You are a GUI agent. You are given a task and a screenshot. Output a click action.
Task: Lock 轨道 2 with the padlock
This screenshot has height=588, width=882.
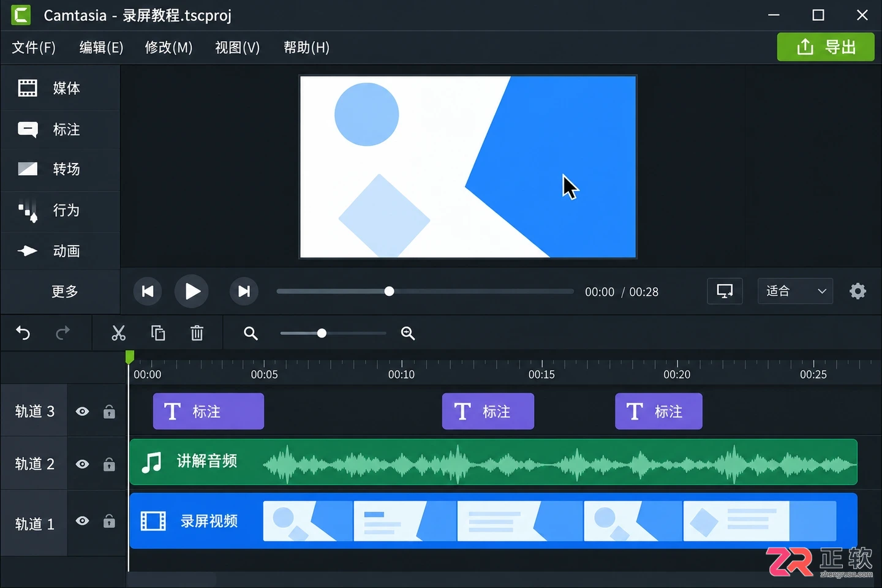coord(109,464)
